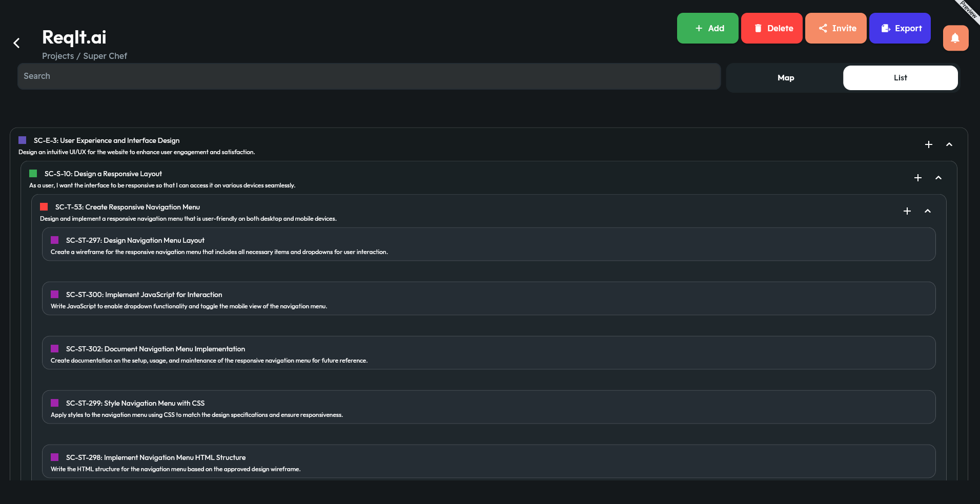Click the Invite share button
The height and width of the screenshot is (504, 980).
coord(835,28)
